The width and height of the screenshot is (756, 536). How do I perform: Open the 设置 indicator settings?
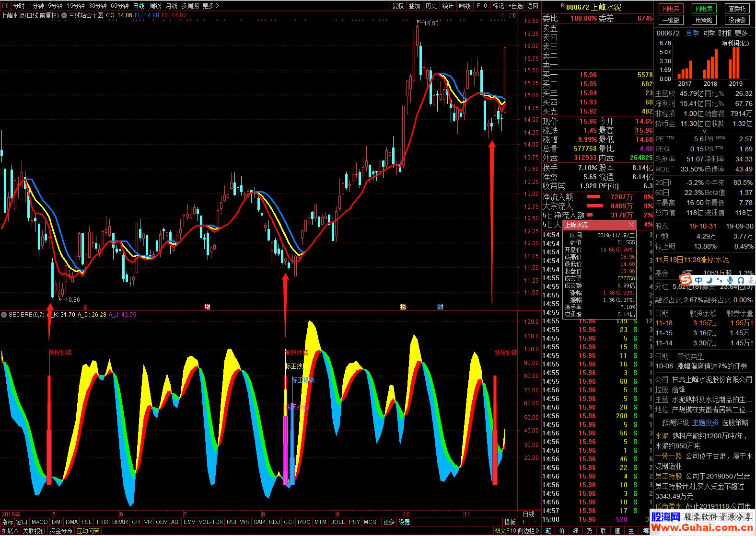pyautogui.click(x=405, y=522)
